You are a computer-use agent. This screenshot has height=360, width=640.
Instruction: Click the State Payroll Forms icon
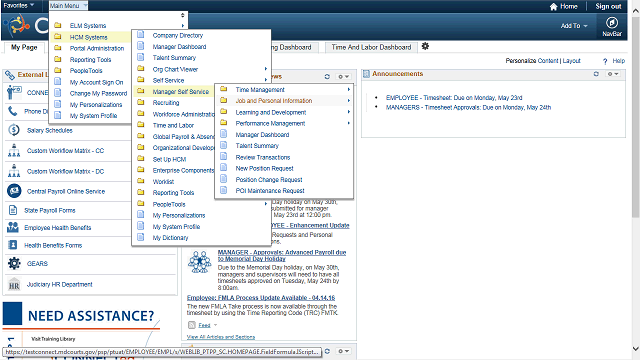pos(13,210)
